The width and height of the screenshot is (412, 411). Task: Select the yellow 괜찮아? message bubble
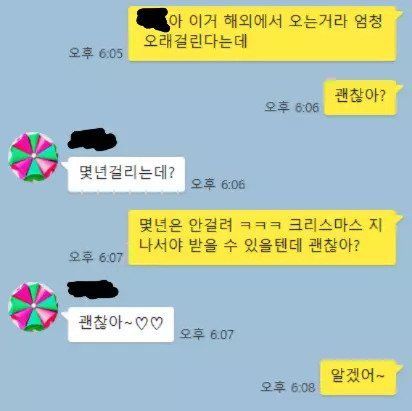(363, 97)
